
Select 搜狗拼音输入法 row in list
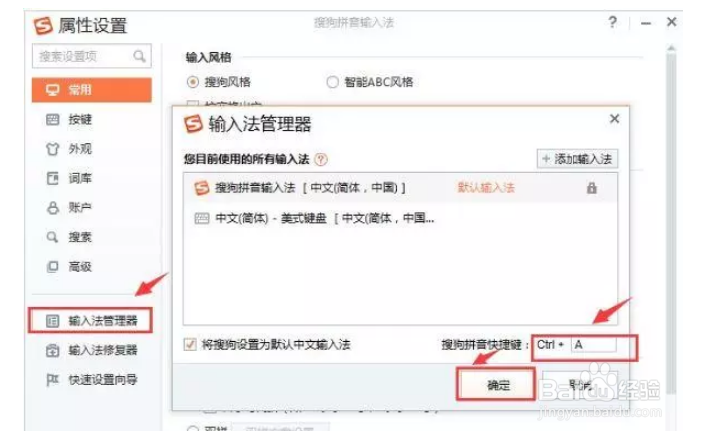coord(400,188)
